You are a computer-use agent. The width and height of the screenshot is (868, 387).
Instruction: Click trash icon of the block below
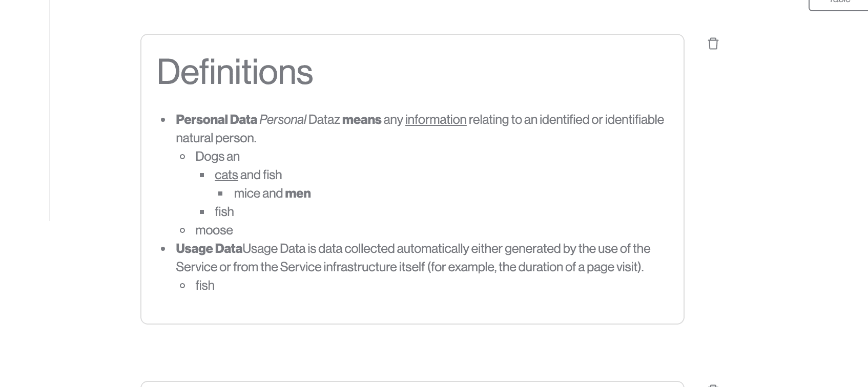click(713, 385)
